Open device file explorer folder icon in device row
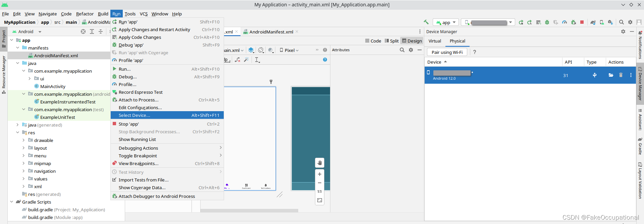The image size is (644, 224). [x=611, y=75]
